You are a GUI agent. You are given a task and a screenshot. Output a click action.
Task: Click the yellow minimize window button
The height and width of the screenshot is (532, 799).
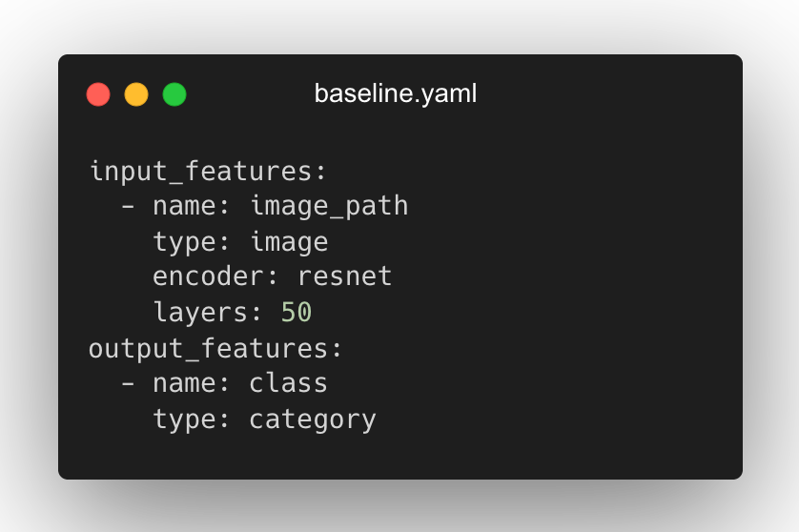pyautogui.click(x=136, y=94)
